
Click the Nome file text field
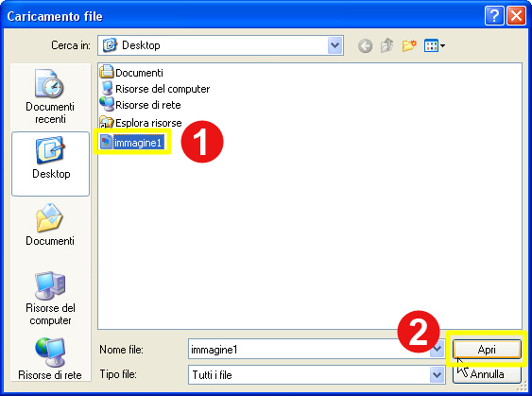point(309,349)
